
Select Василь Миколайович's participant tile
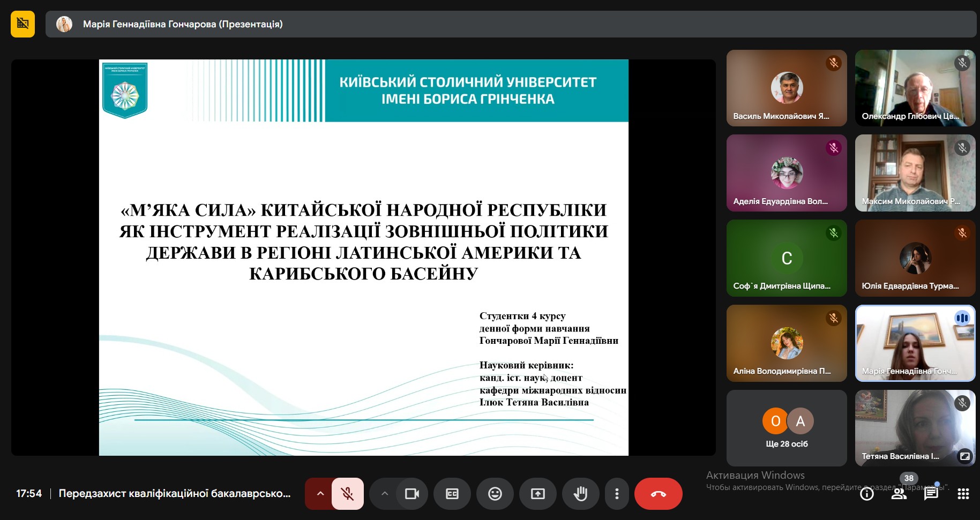tap(786, 88)
